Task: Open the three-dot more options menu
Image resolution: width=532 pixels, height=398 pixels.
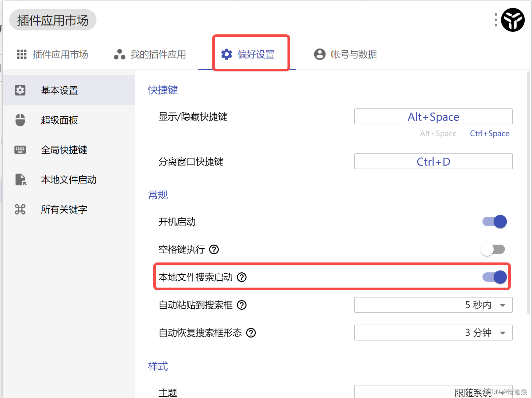Action: tap(496, 20)
